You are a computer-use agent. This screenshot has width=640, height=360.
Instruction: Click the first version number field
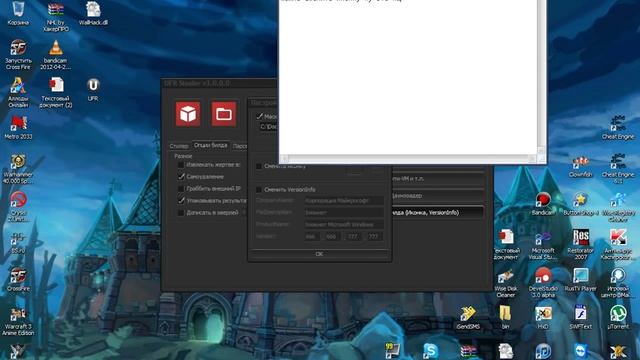(x=311, y=236)
